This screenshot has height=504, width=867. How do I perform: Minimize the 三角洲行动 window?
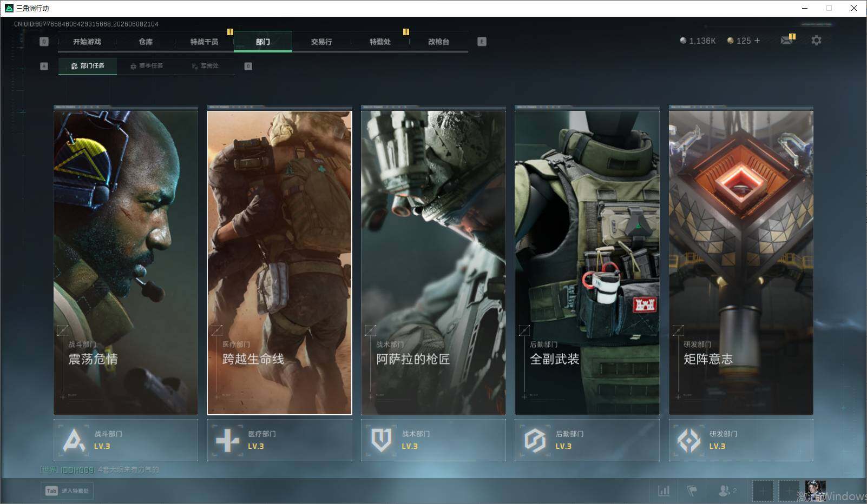804,8
